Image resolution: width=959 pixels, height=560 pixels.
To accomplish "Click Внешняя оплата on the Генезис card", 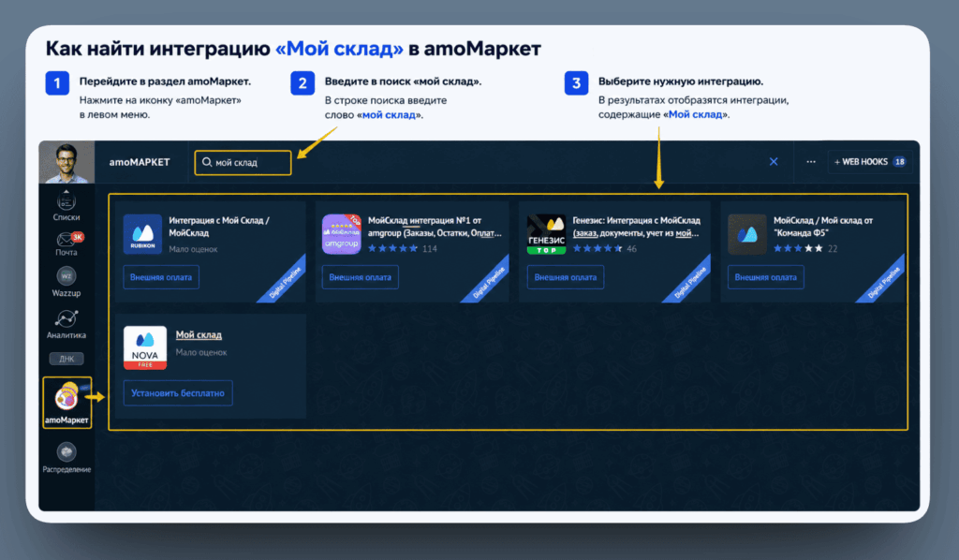I will point(565,277).
